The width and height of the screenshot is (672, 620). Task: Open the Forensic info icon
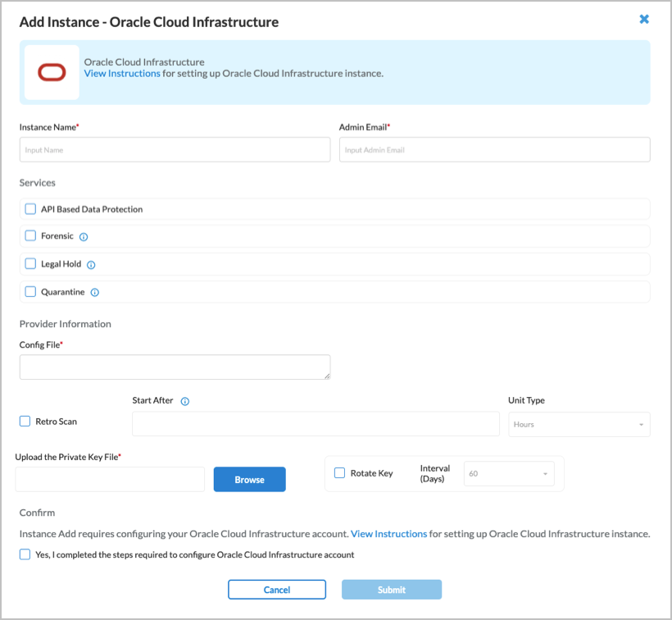point(84,237)
